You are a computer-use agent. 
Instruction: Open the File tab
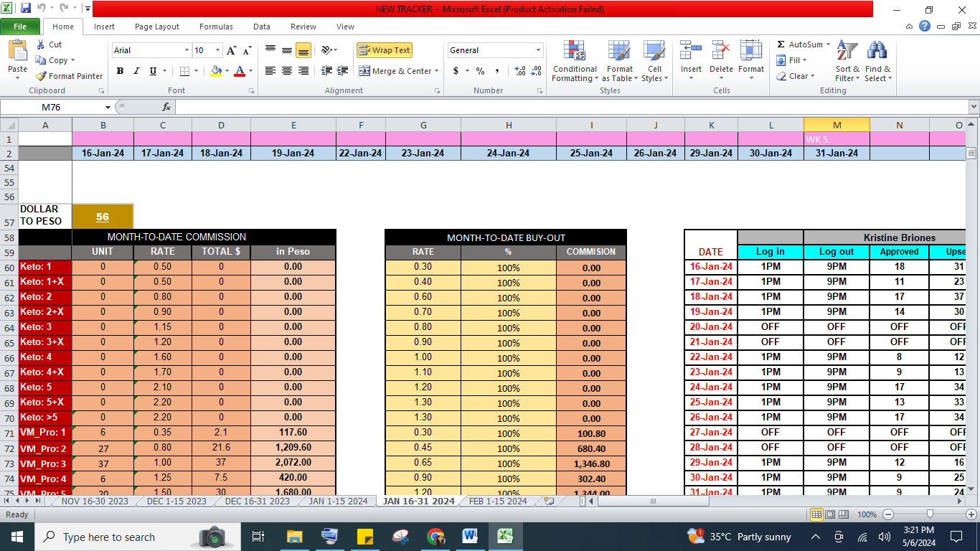coord(20,27)
